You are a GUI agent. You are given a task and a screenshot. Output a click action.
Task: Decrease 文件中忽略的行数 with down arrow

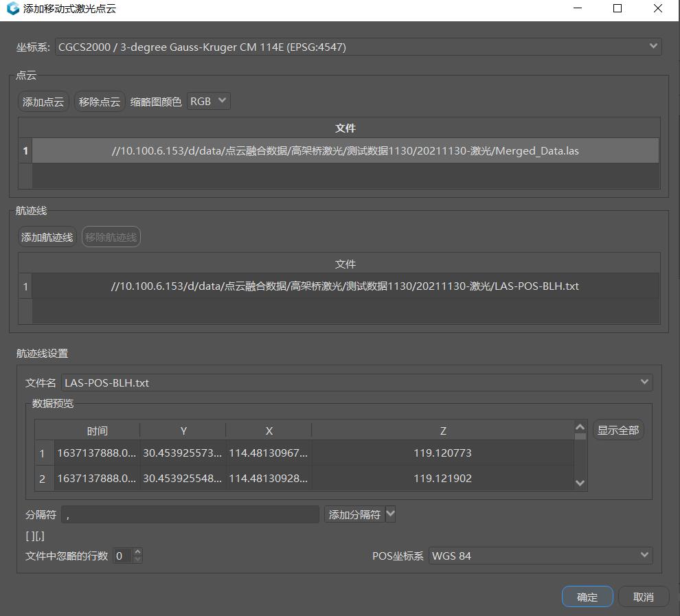pos(138,559)
